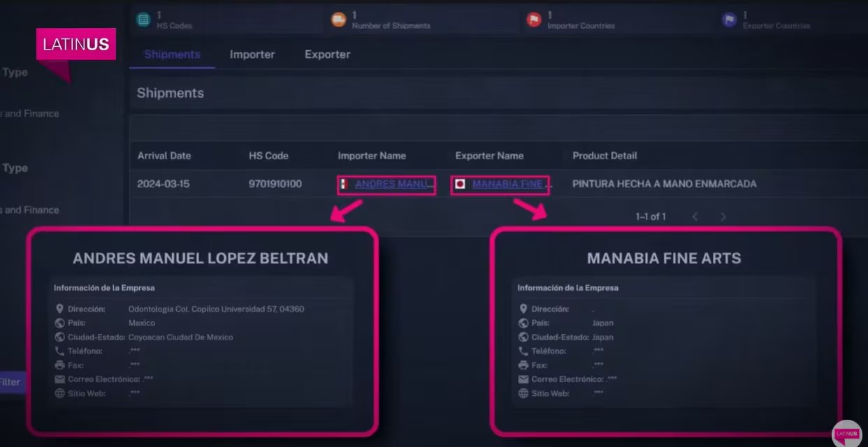Select the 9701910100 HS code cell
Image resolution: width=868 pixels, height=447 pixels.
(x=275, y=184)
